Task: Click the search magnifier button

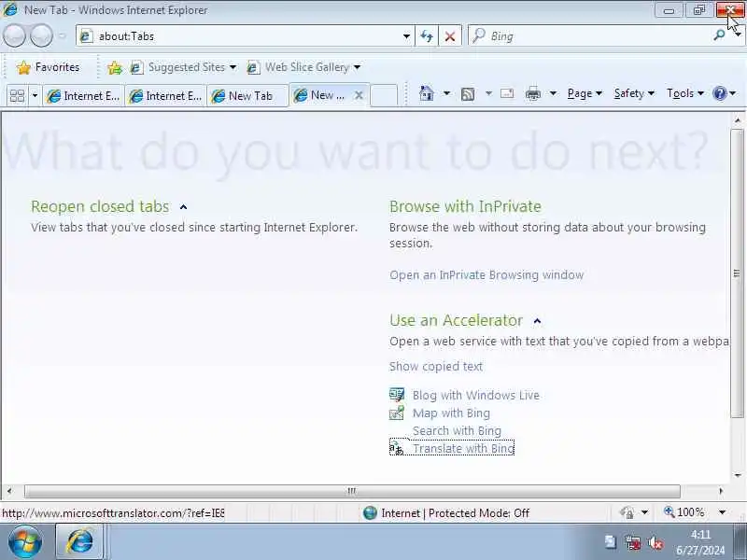Action: (x=719, y=35)
